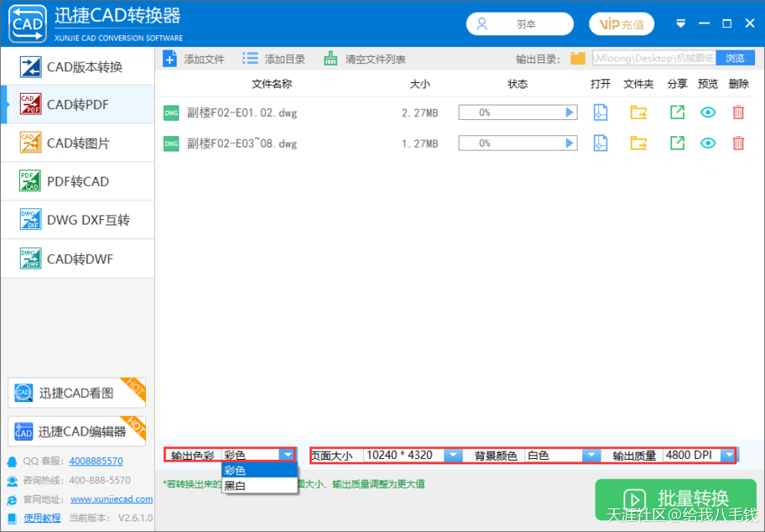
Task: Preview the 副楼F02-E03~08.dwg drawing
Action: [x=706, y=143]
